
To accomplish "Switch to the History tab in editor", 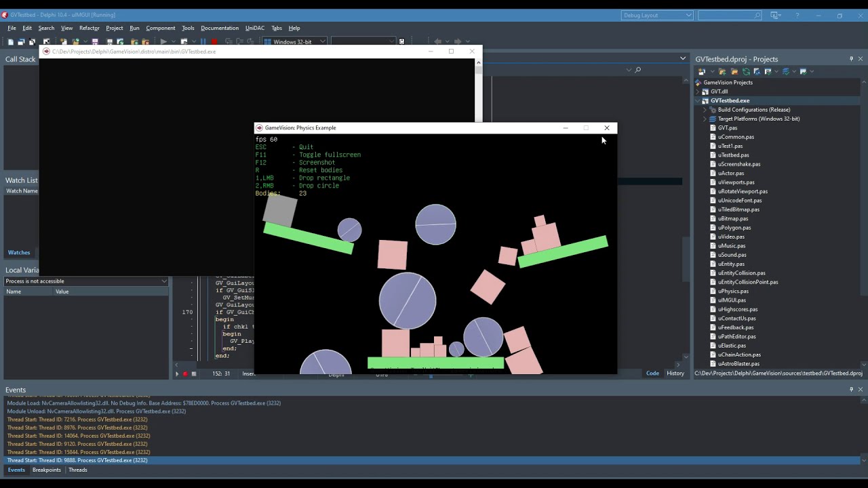I will (675, 373).
